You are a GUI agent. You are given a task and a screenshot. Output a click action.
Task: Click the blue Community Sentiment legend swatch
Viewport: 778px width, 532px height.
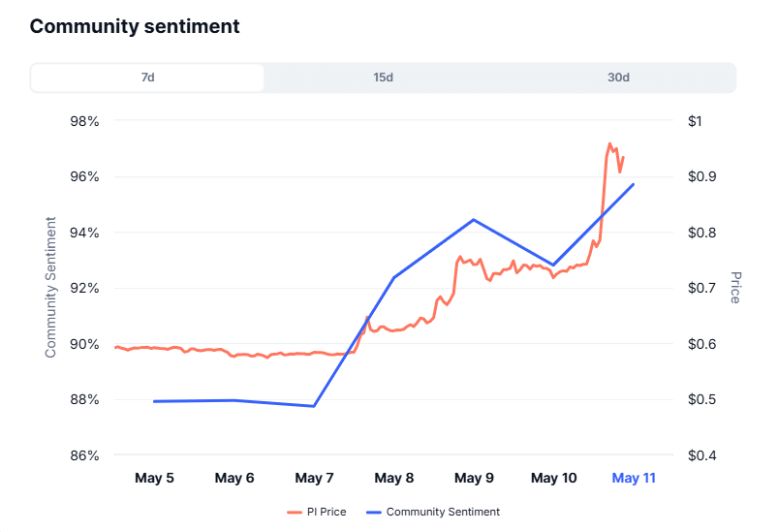point(374,513)
